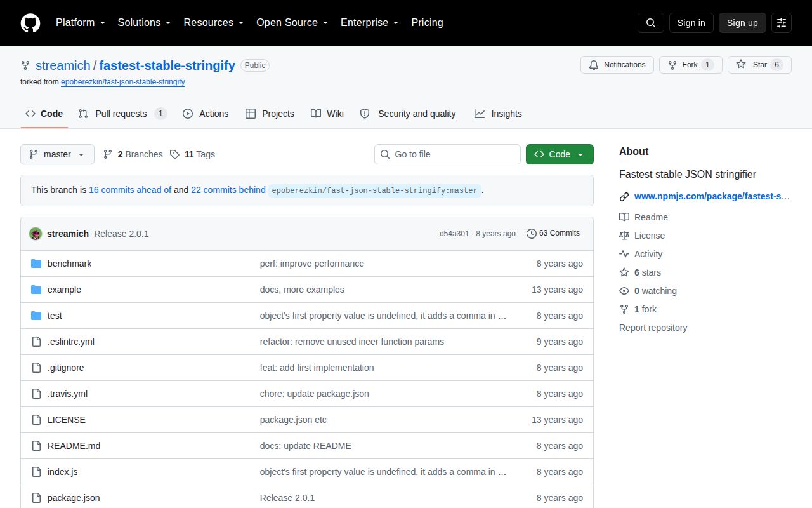Open commit 'feat: add first implementation'

pos(317,368)
